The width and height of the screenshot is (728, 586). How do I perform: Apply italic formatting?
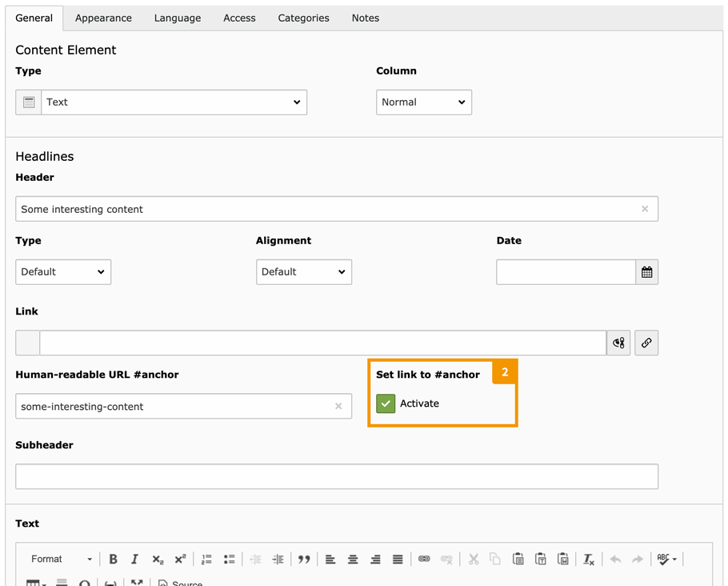pos(134,559)
